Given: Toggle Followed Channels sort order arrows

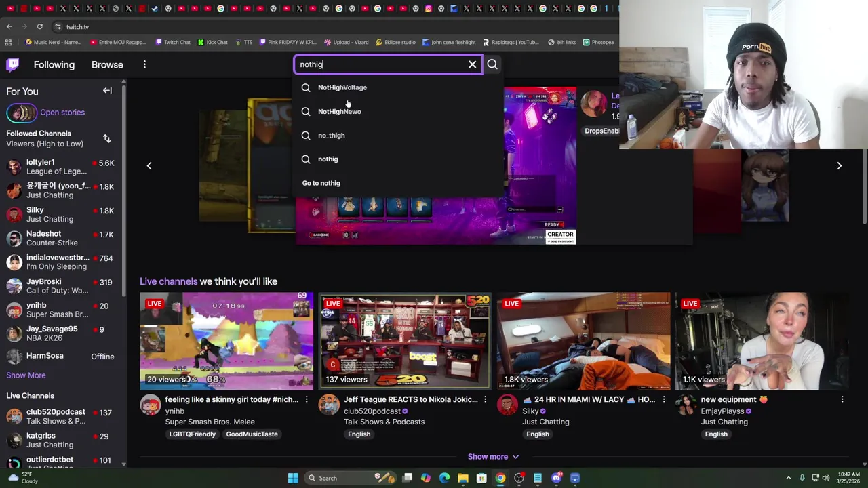Looking at the screenshot, I should tap(106, 138).
